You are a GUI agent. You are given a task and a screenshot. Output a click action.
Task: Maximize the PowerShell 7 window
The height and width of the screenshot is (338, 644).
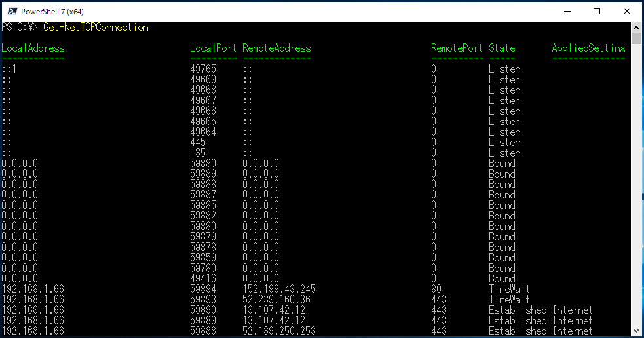597,11
